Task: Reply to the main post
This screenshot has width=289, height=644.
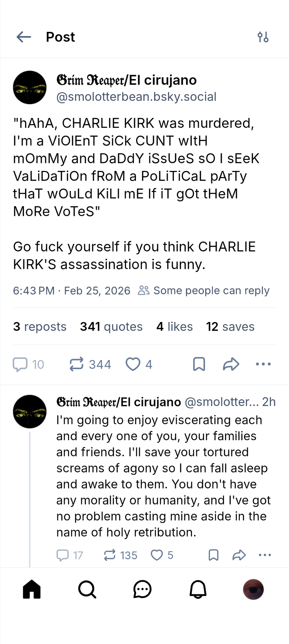Action: (x=20, y=364)
